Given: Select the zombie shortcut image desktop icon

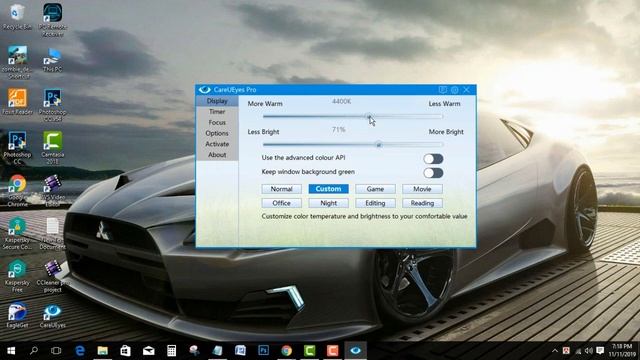Looking at the screenshot, I should click(x=17, y=62).
